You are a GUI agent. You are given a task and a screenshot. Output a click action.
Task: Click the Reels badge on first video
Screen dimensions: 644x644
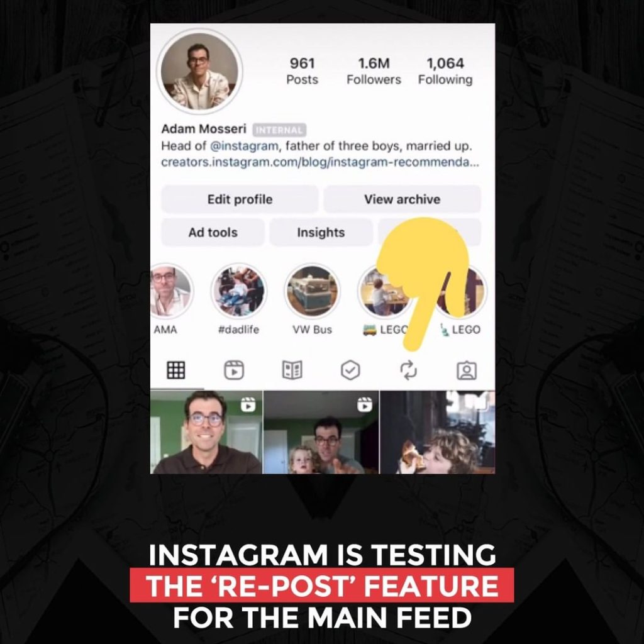248,404
